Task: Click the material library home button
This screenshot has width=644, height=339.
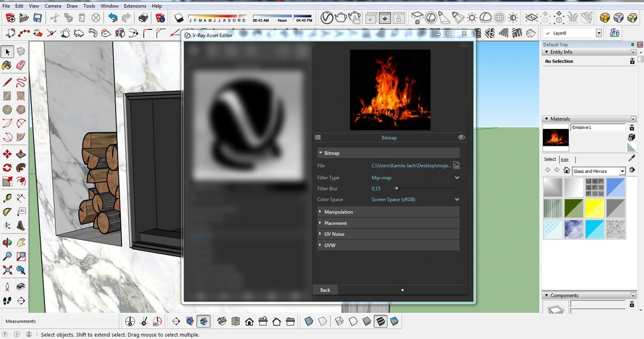Action: tap(566, 170)
